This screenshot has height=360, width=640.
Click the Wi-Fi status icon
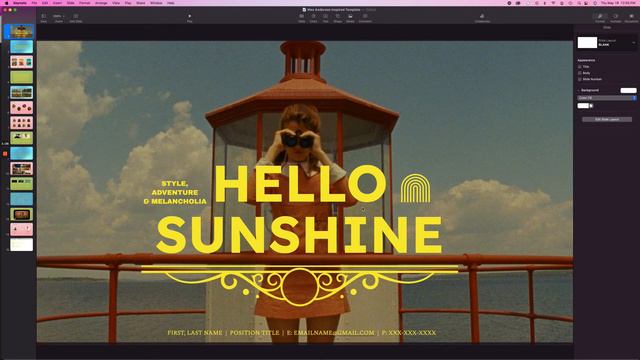[x=553, y=3]
